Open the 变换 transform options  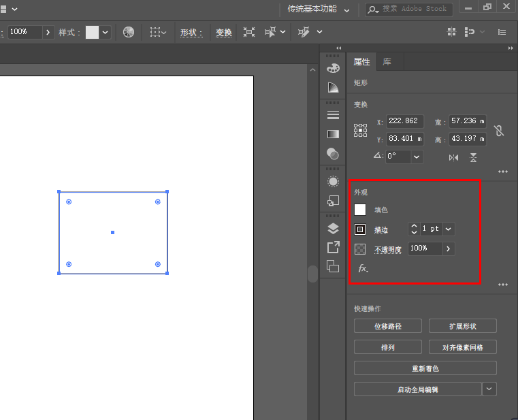[x=224, y=33]
